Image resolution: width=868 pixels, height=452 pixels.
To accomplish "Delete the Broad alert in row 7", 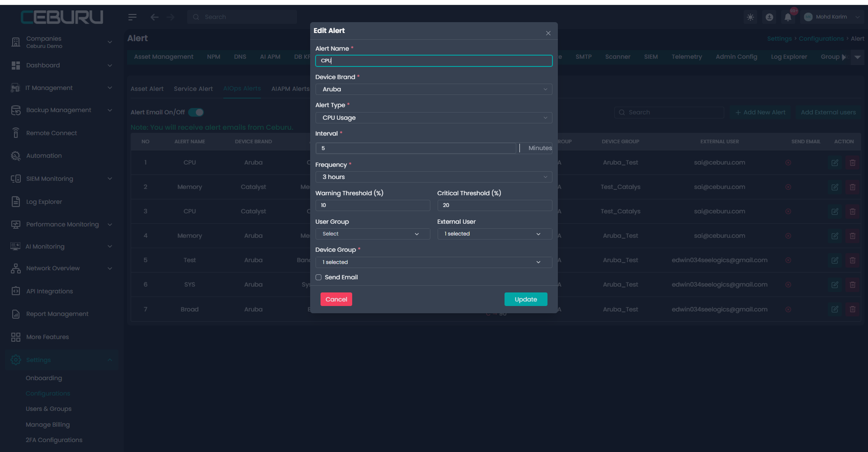I will click(852, 310).
